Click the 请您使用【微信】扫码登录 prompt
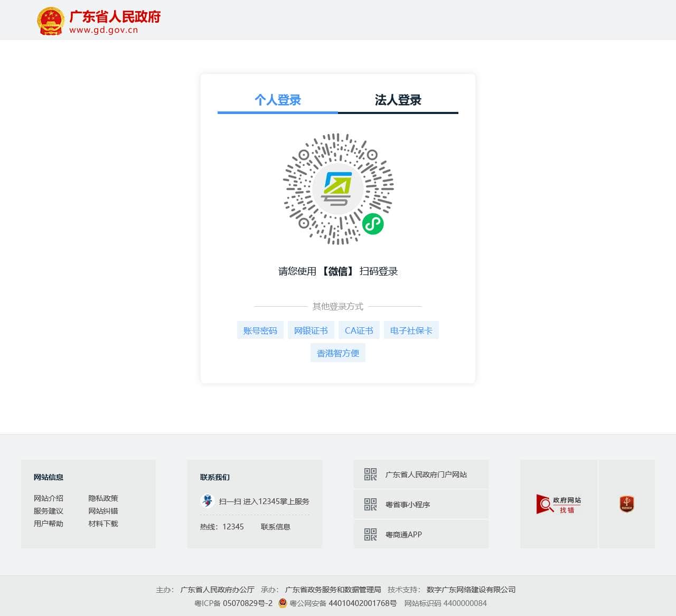Image resolution: width=676 pixels, height=616 pixels. [x=338, y=271]
